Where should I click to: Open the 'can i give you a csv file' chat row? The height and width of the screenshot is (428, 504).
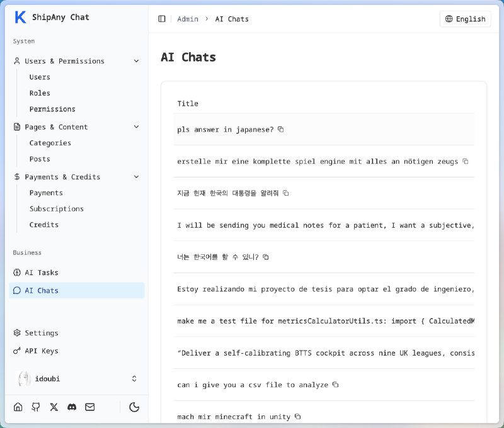253,385
